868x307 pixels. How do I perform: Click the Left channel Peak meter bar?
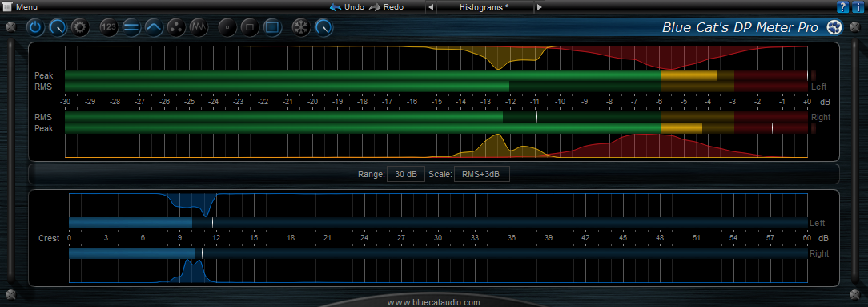436,75
